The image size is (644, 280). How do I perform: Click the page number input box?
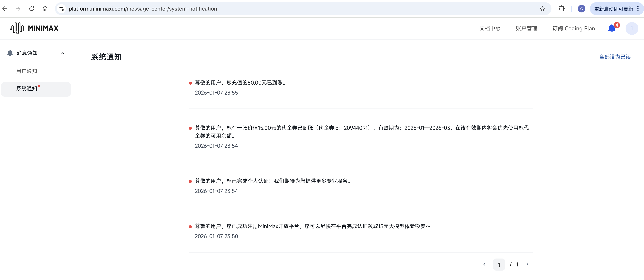tap(499, 265)
